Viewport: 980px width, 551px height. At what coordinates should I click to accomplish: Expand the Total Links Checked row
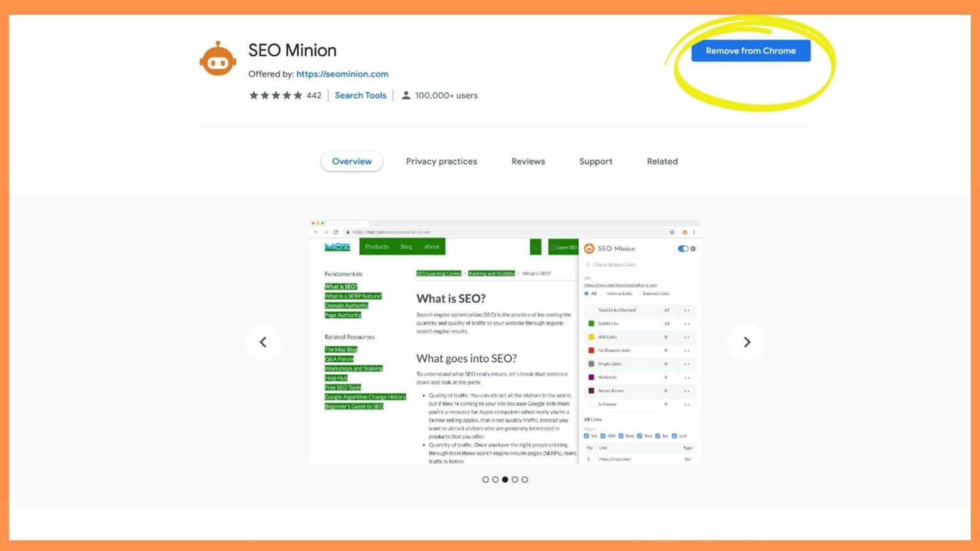[x=687, y=310]
